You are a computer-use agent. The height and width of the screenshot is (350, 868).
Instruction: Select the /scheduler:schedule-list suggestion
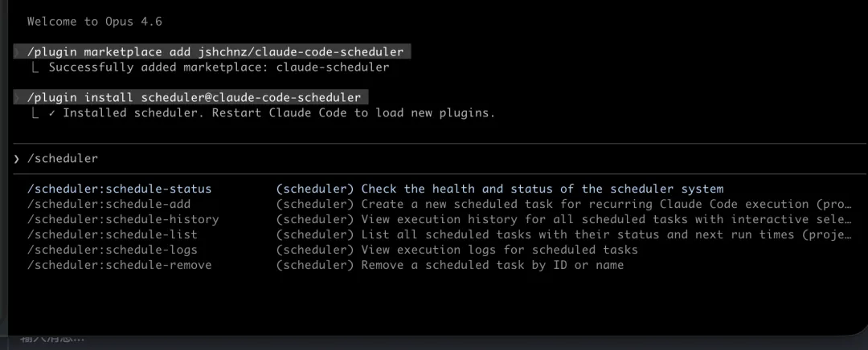click(113, 234)
